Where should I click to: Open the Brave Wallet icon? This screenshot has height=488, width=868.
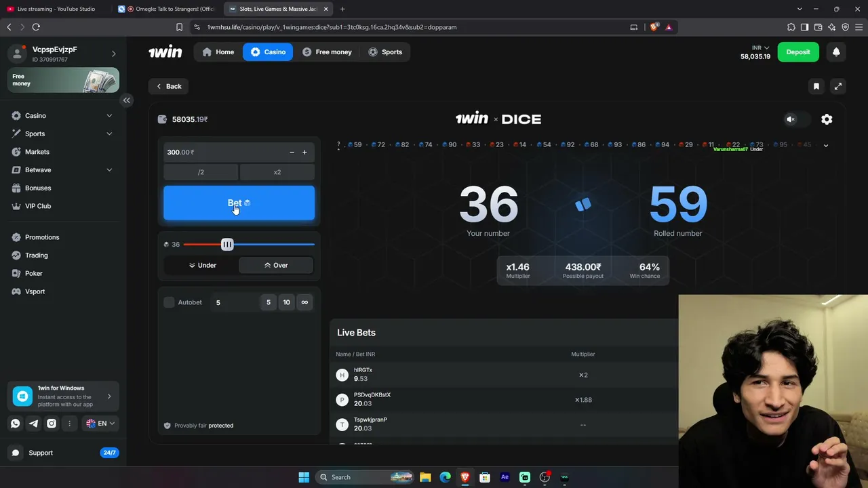818,27
